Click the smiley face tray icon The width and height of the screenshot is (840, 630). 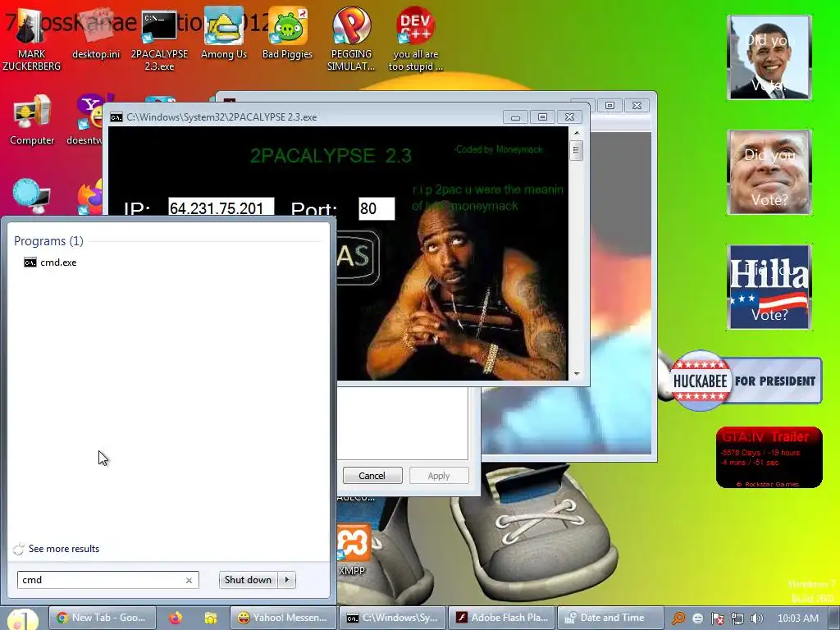pyautogui.click(x=697, y=619)
